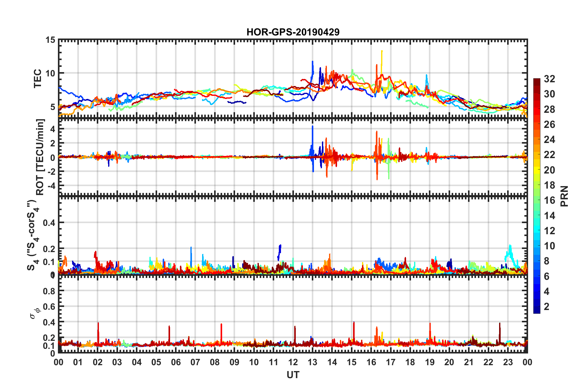Click the TEC y-axis label

(38, 79)
